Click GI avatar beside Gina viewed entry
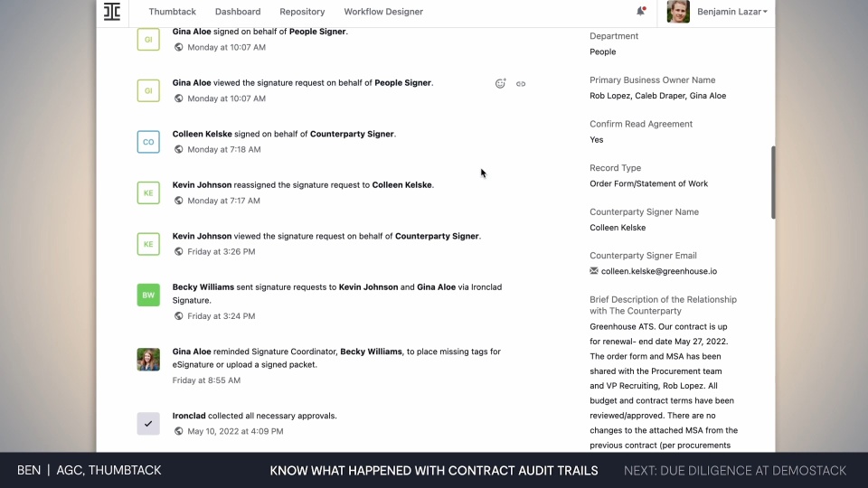Screen dimensions: 868x488 (148, 90)
